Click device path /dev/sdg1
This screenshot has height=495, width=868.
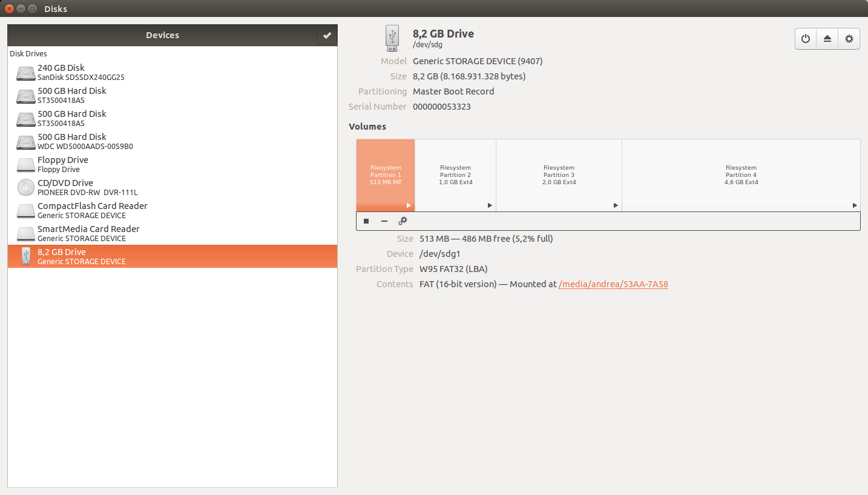pyautogui.click(x=439, y=254)
